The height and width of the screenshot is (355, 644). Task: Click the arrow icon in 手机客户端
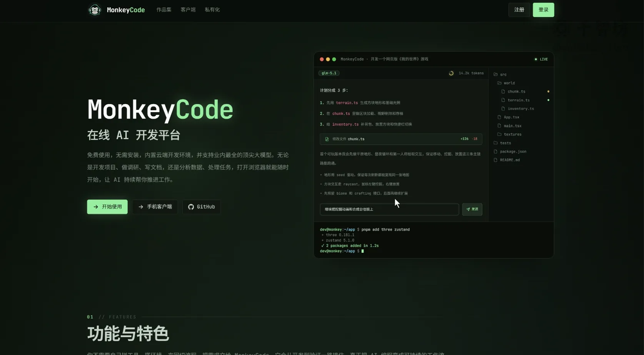141,207
